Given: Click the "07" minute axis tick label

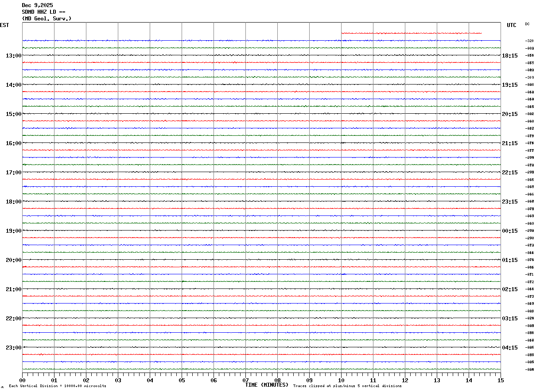Looking at the screenshot, I should pyautogui.click(x=246, y=380).
